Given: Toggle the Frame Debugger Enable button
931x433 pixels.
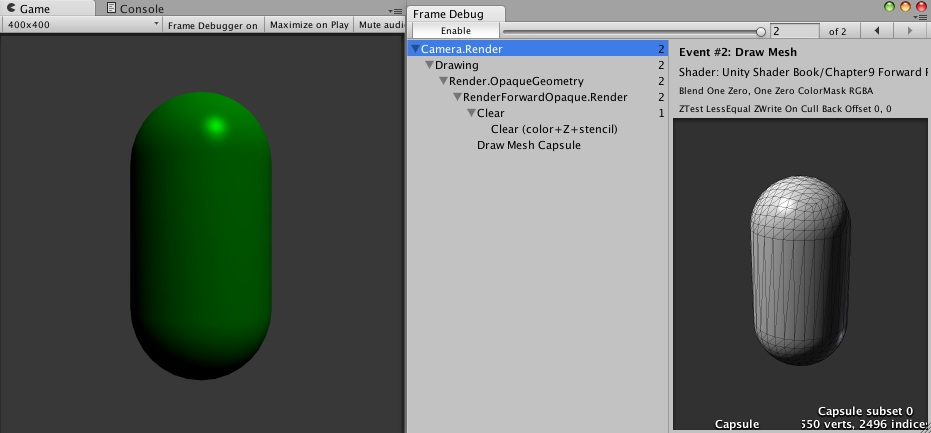Looking at the screenshot, I should point(455,31).
